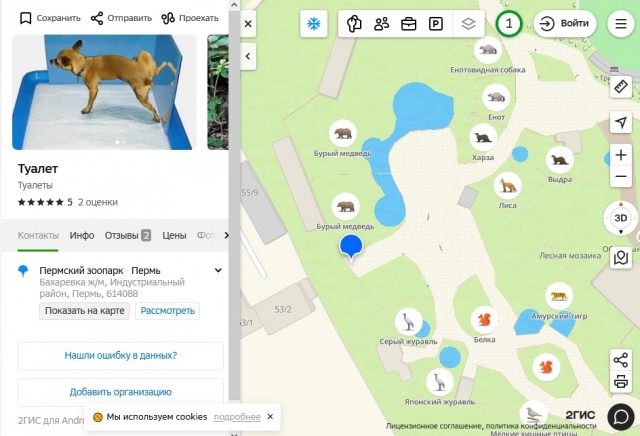
Task: Click the Выдра otter marker
Action: 560,160
